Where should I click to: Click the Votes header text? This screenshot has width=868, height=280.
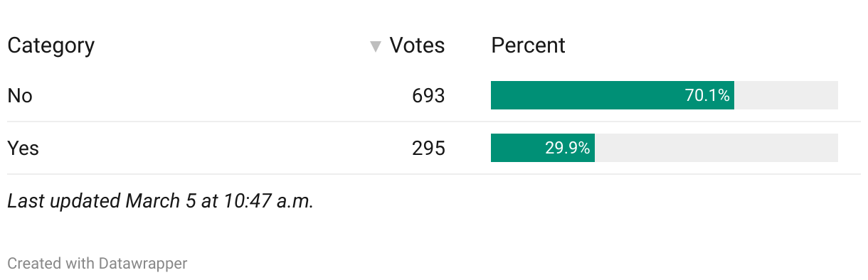417,45
